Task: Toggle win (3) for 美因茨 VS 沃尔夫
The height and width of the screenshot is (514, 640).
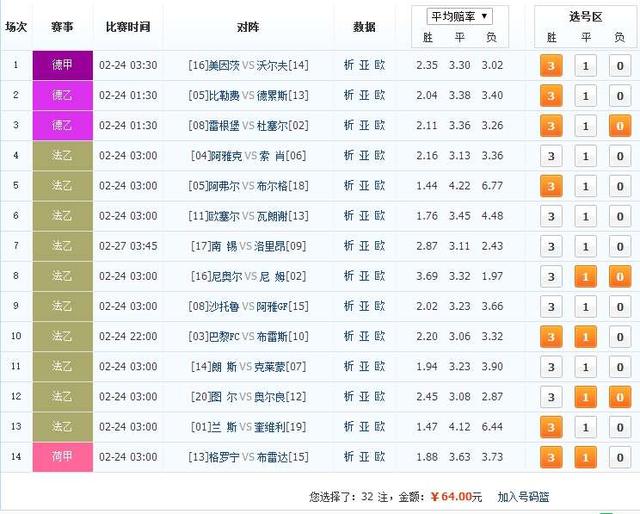Action: point(550,66)
